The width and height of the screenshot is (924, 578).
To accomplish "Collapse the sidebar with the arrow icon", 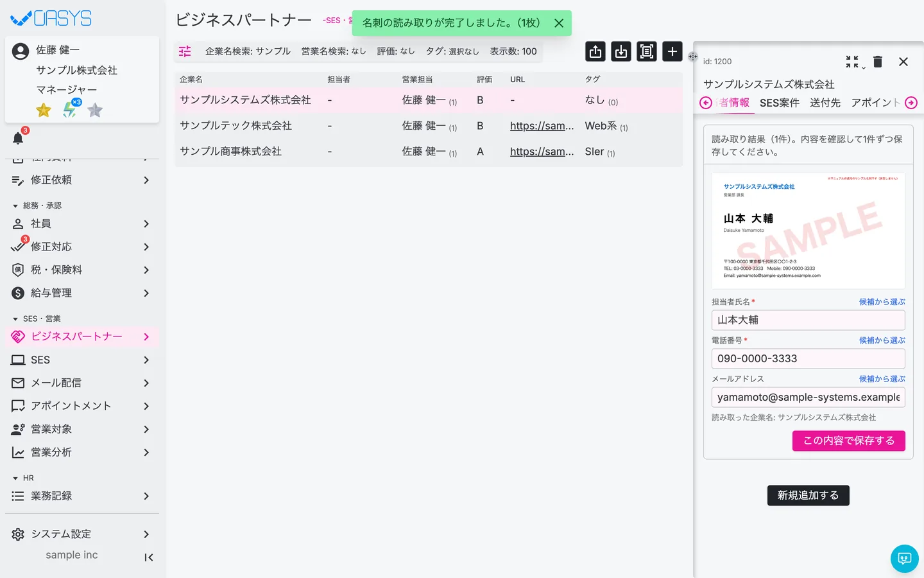I will click(x=149, y=557).
